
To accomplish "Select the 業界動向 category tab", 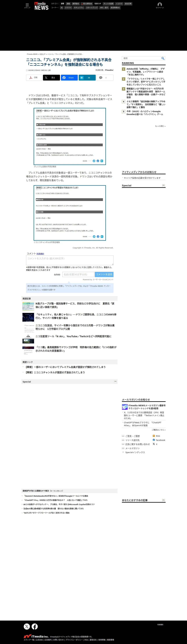I will click(75, 4).
